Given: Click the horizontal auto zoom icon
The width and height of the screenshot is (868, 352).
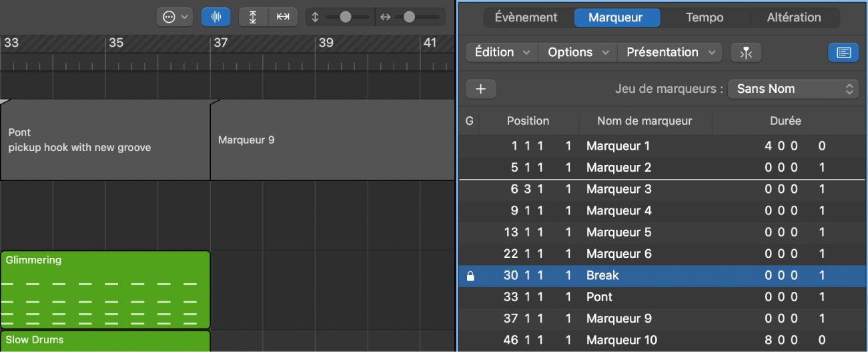Looking at the screenshot, I should click(283, 17).
